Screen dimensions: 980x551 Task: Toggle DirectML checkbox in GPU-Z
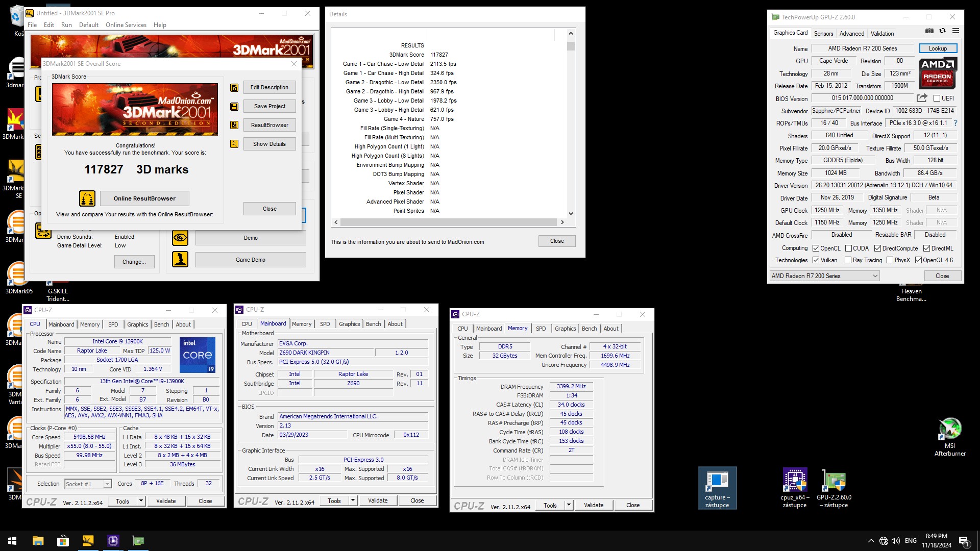point(926,248)
